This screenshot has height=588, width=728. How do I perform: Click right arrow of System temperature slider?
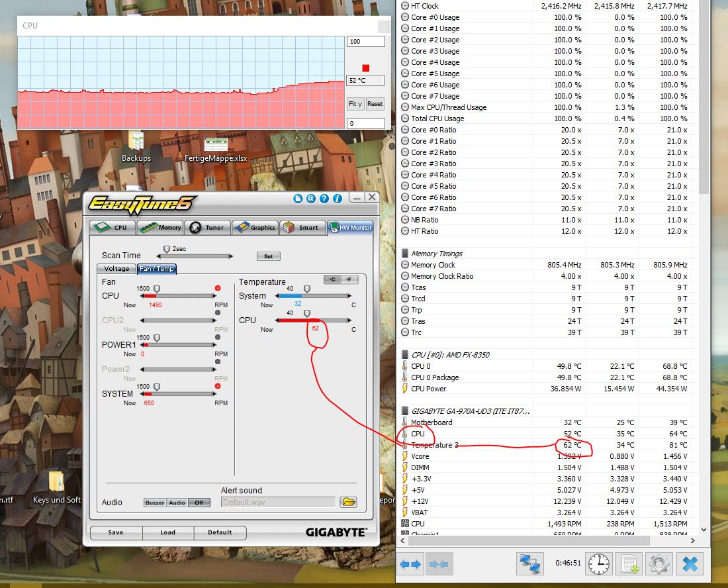point(349,295)
